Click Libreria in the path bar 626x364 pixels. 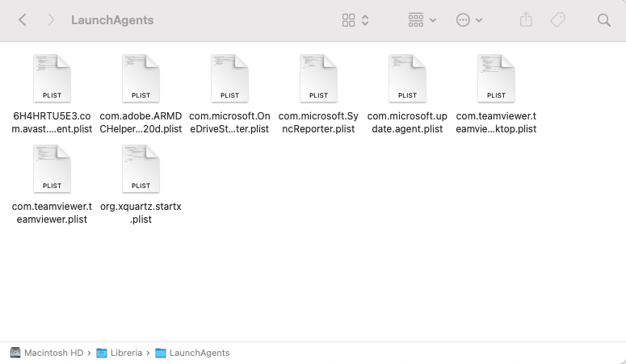point(127,353)
